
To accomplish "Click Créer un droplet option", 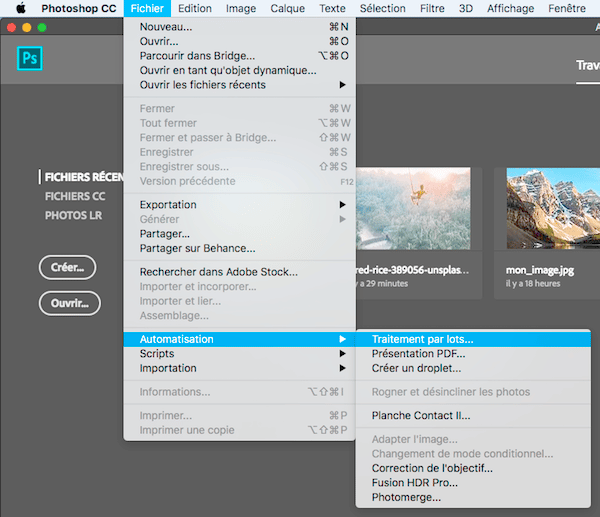I will coord(416,368).
